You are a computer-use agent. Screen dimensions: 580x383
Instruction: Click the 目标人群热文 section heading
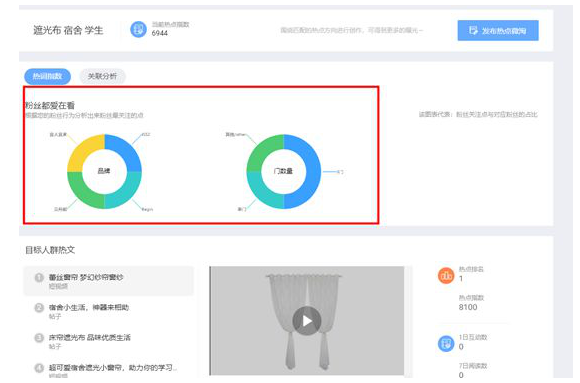point(50,250)
